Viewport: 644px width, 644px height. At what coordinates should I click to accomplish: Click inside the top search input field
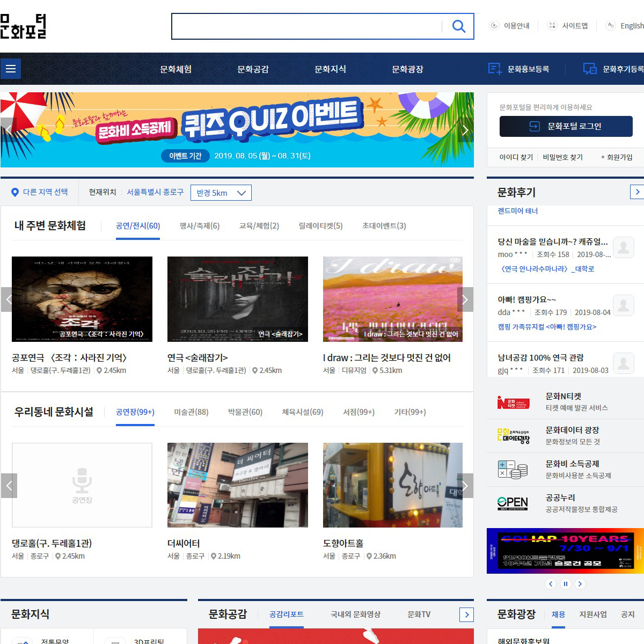[x=306, y=26]
